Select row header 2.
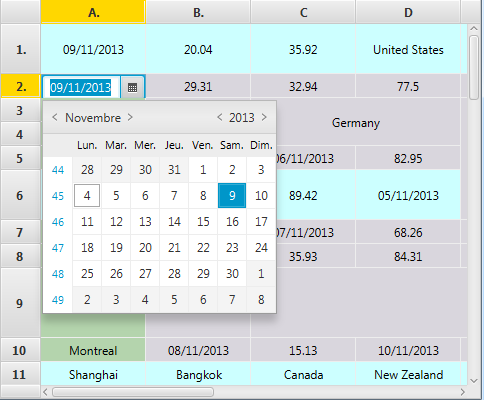The width and height of the screenshot is (484, 400). tap(21, 87)
